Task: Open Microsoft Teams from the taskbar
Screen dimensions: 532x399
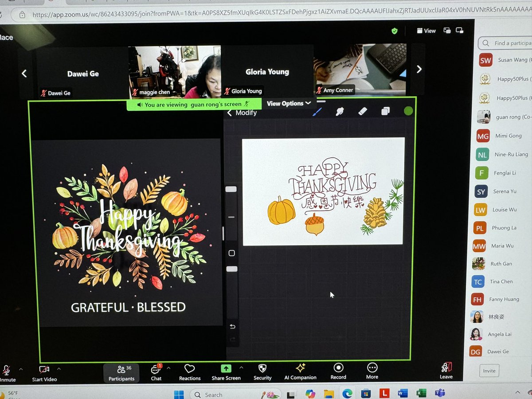Action: click(x=440, y=393)
